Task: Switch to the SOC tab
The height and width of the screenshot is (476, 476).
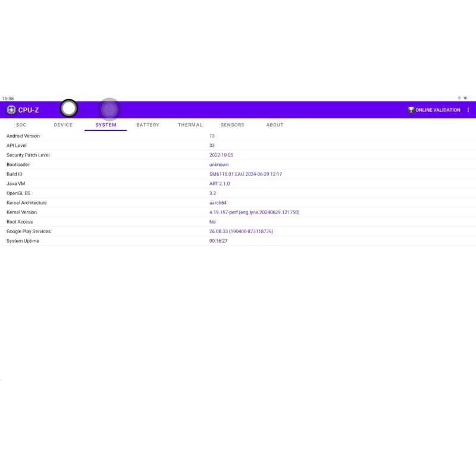Action: pyautogui.click(x=21, y=125)
